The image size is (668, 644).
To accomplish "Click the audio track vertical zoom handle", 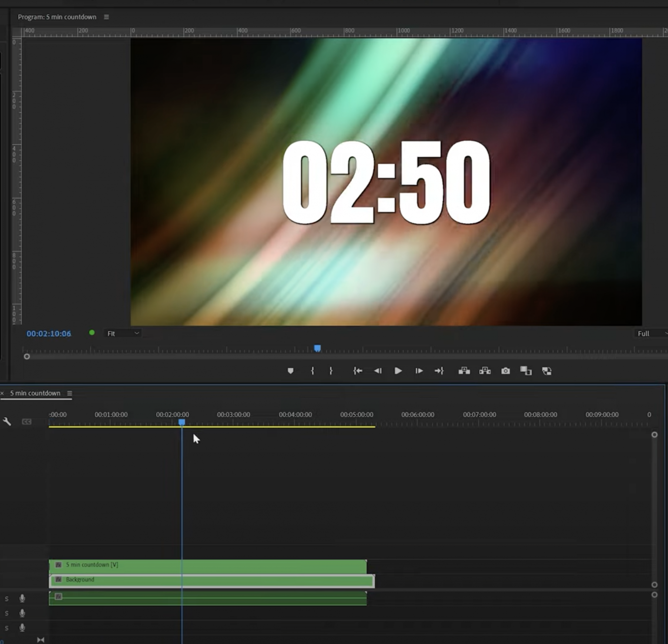I will 655,595.
